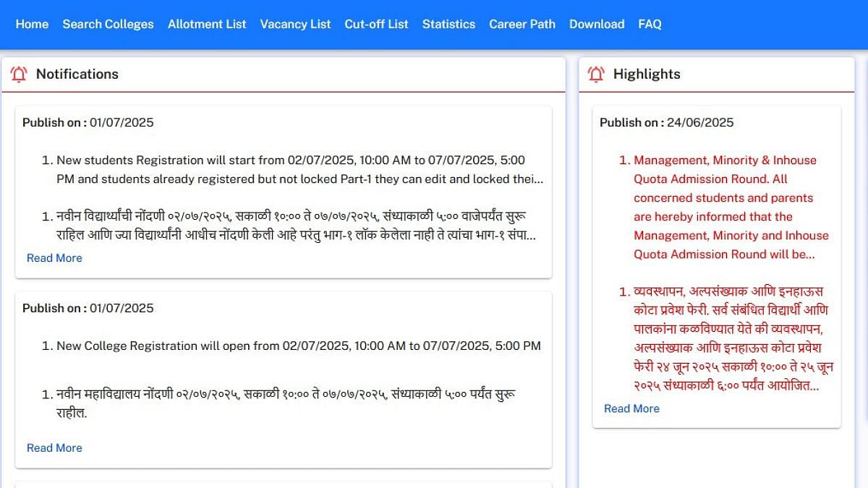Click the Notifications panel heading text
The image size is (868, 488).
click(x=77, y=74)
